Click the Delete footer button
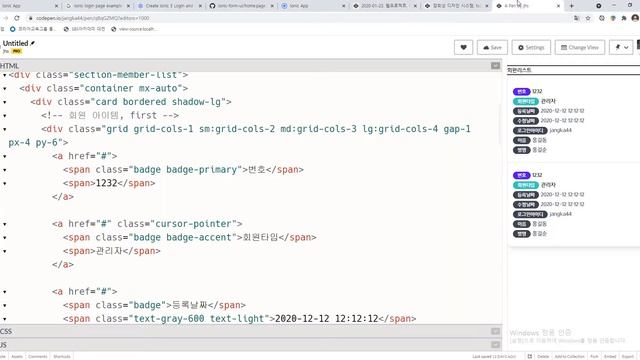This screenshot has height=360, width=640. 543,356
